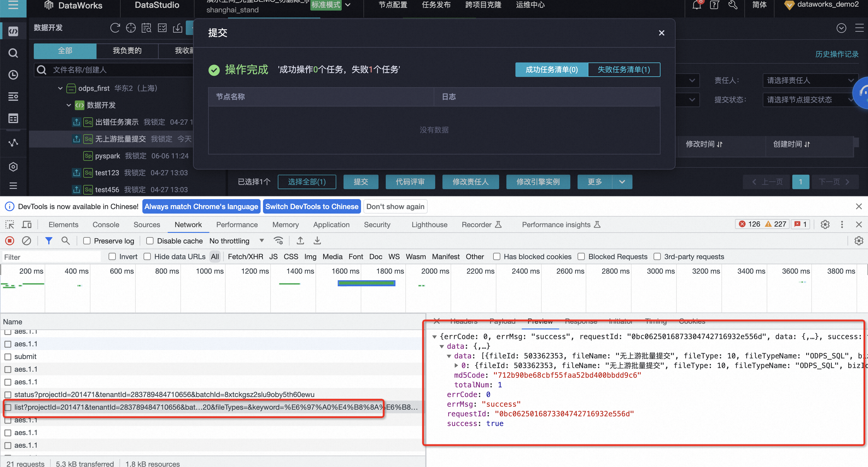Click Don't show again
The width and height of the screenshot is (868, 467).
click(x=395, y=207)
